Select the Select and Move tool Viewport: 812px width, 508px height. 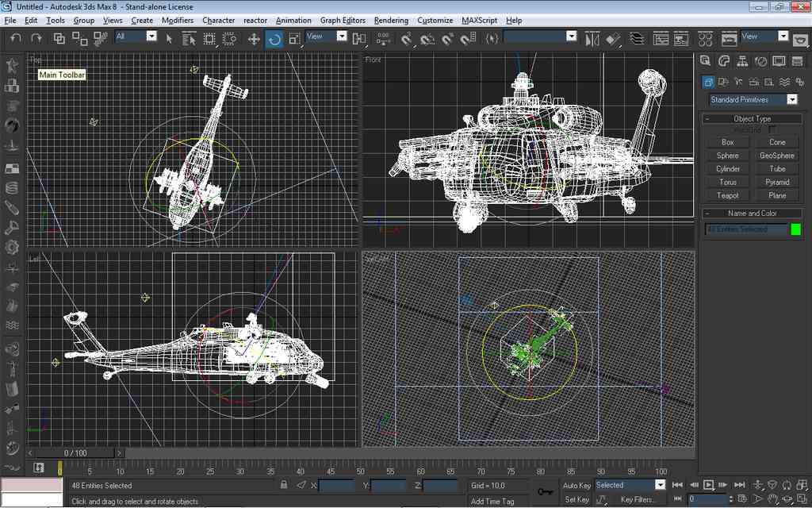coord(254,39)
